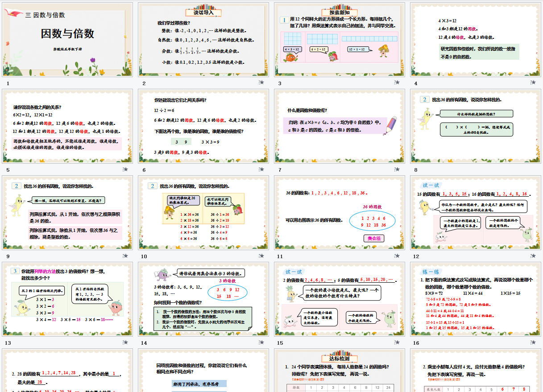Select the title slide 因数与倍数

pos(68,39)
